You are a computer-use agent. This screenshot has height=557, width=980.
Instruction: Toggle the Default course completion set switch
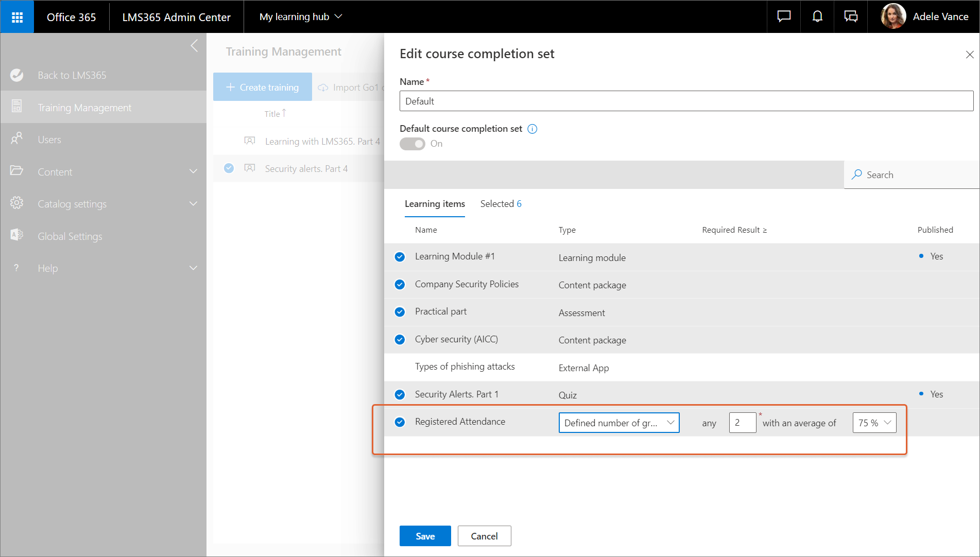coord(412,144)
